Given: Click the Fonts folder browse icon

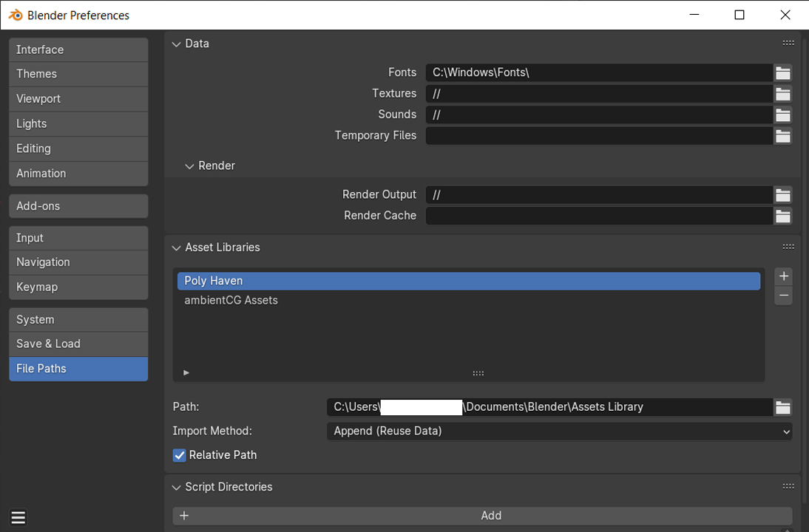Looking at the screenshot, I should (x=782, y=72).
